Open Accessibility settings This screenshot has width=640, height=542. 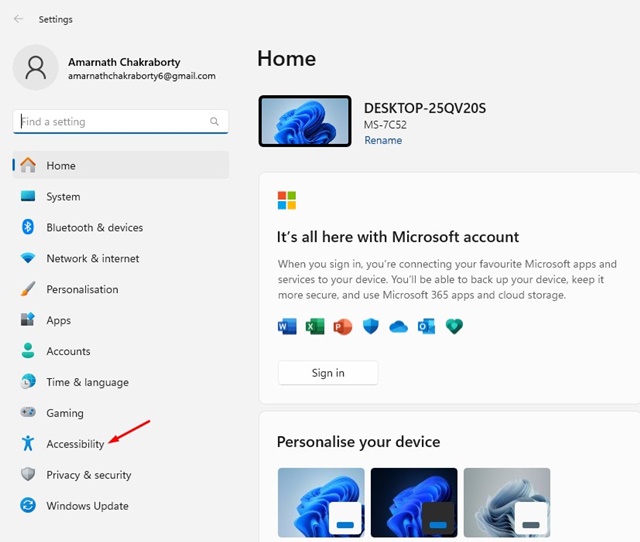(121, 444)
